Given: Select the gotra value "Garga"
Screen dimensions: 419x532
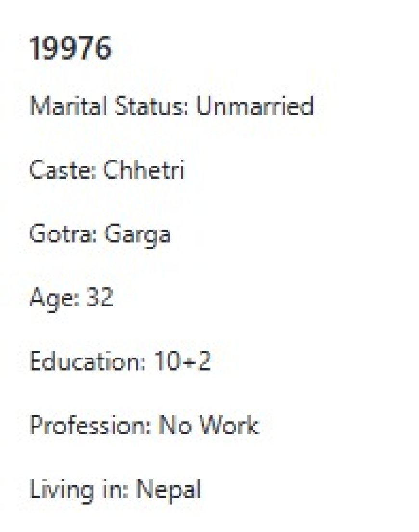Looking at the screenshot, I should coord(137,236).
